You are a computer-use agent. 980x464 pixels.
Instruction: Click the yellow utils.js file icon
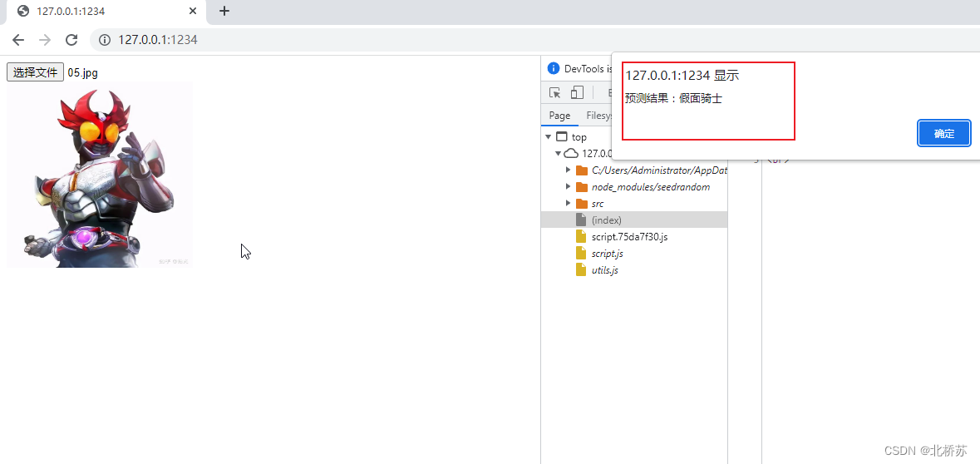coord(581,270)
